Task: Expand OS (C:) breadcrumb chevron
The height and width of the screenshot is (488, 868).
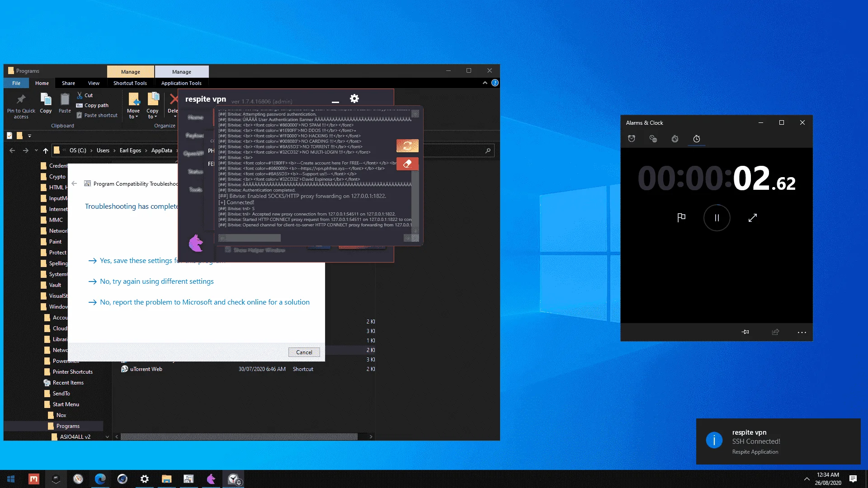Action: (91, 150)
